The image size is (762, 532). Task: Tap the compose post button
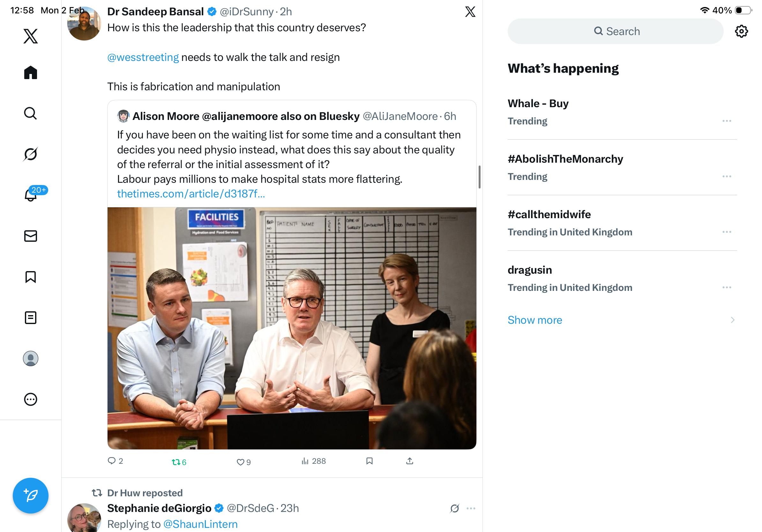[31, 496]
